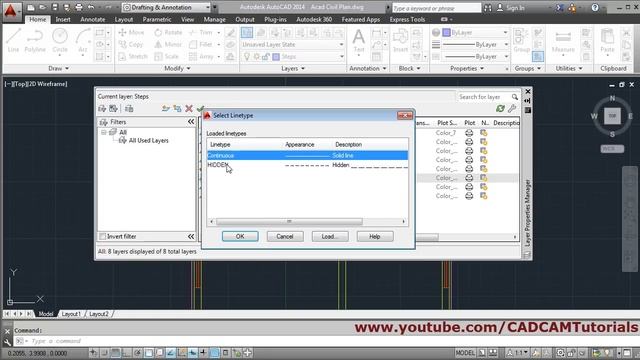The height and width of the screenshot is (360, 640).
Task: Choose the Rotate tool
Action: (x=168, y=32)
